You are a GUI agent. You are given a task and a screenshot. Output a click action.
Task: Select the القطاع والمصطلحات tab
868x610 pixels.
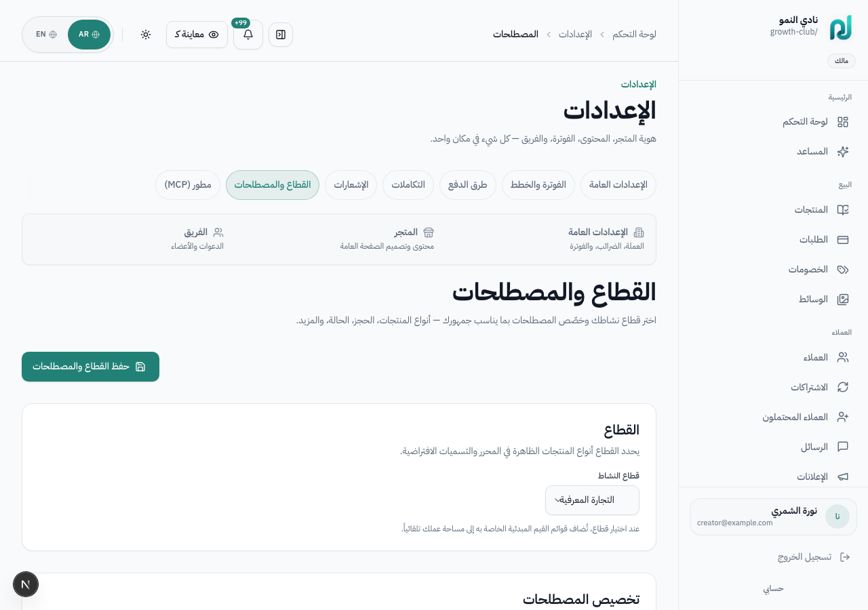click(x=273, y=185)
